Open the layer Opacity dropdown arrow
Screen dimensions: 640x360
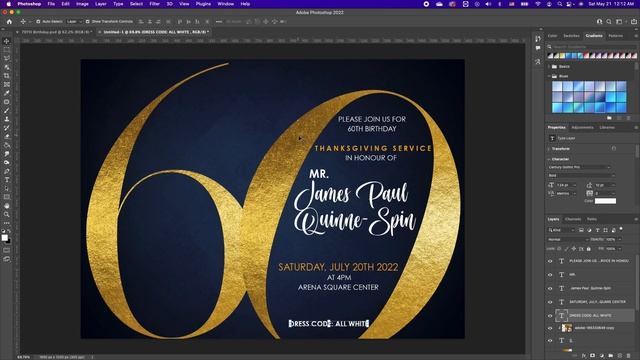coord(619,240)
